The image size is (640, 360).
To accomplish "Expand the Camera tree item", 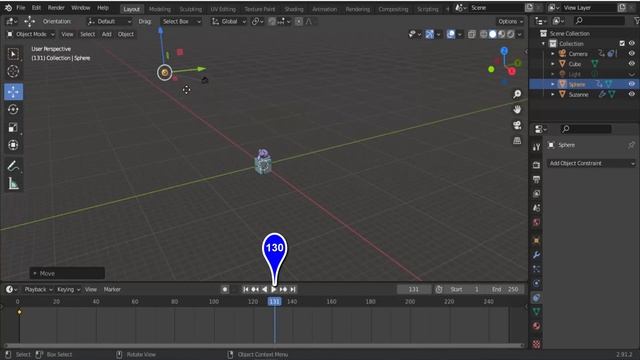I will [x=553, y=53].
